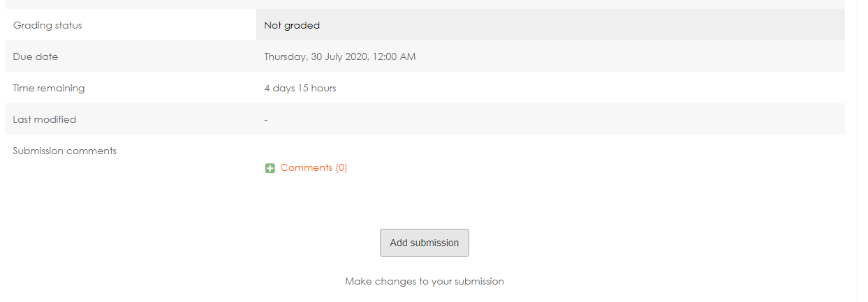Select the dash value beside Last modified
Image resolution: width=868 pixels, height=302 pixels.
pos(266,120)
